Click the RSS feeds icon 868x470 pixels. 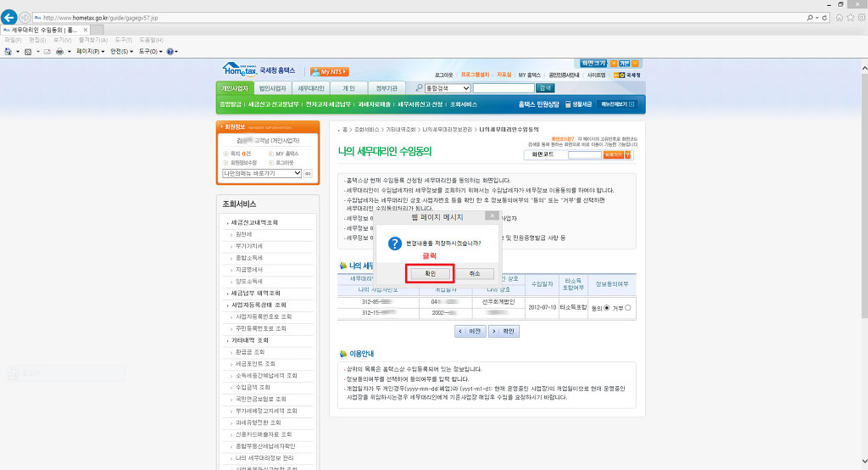pos(28,52)
